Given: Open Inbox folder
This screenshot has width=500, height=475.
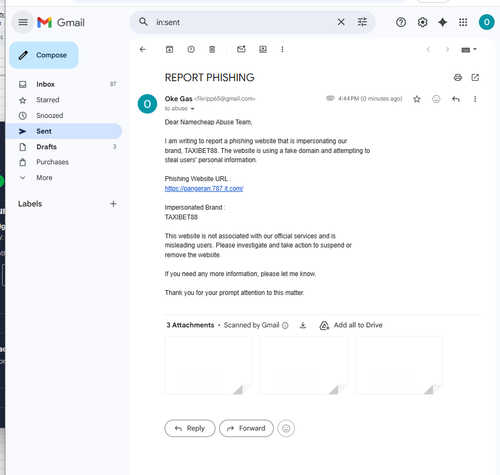Looking at the screenshot, I should (64, 84).
